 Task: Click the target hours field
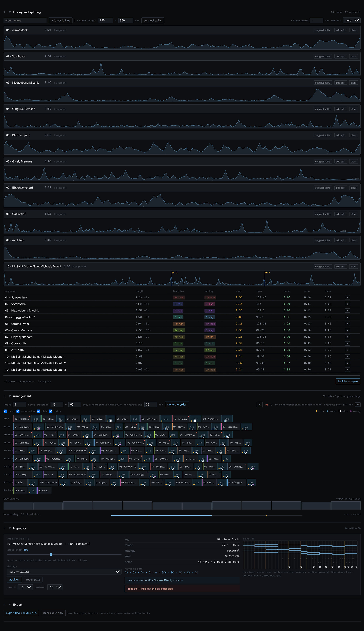pyautogui.click(x=19, y=405)
